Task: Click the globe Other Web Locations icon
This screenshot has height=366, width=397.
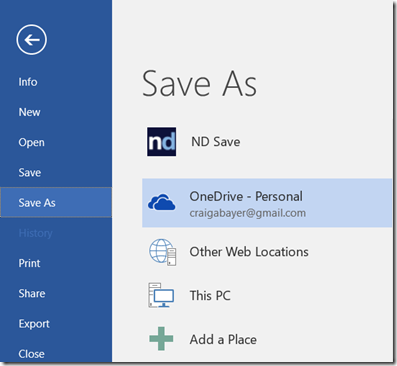Action: coord(162,252)
